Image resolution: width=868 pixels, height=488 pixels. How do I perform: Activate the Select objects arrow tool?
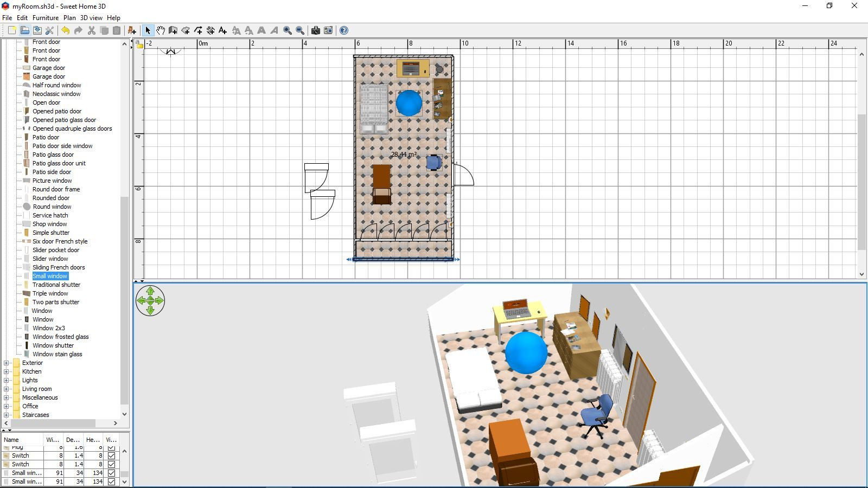148,30
